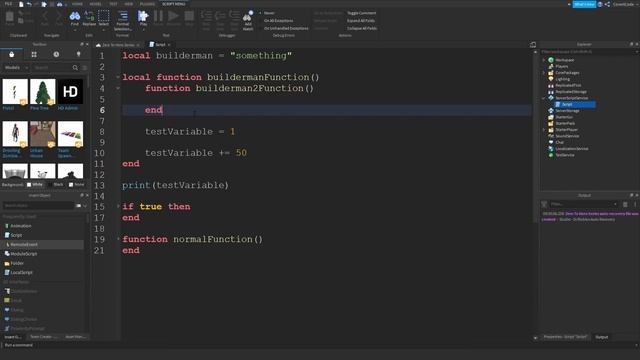
Task: Open the HOME ribbon tab
Action: pyautogui.click(x=77, y=4)
